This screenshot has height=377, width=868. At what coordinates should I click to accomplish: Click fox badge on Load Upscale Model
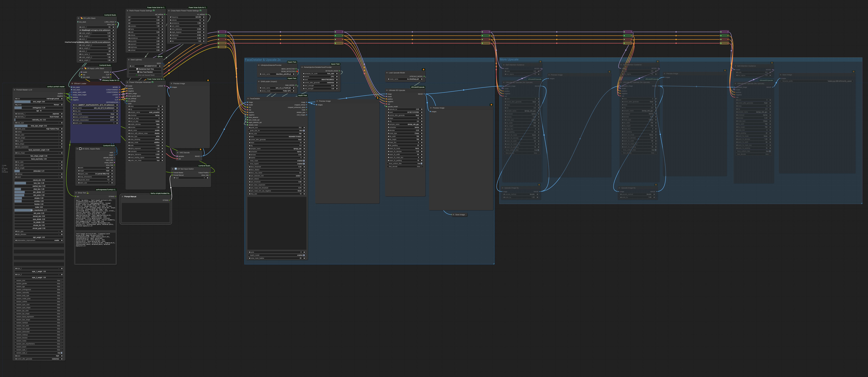coord(423,69)
